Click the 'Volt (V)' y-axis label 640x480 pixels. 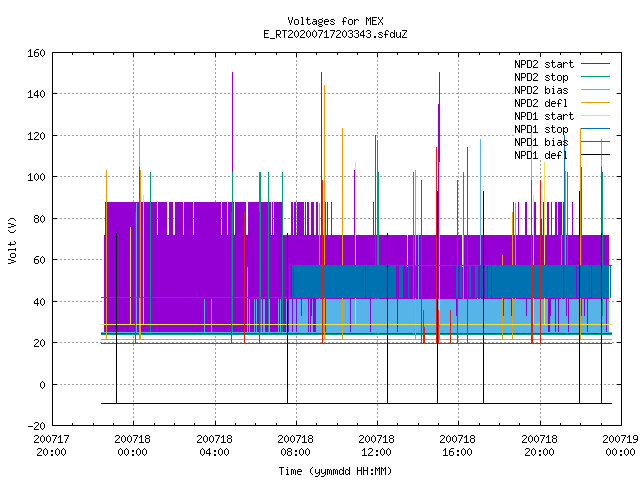(x=12, y=240)
